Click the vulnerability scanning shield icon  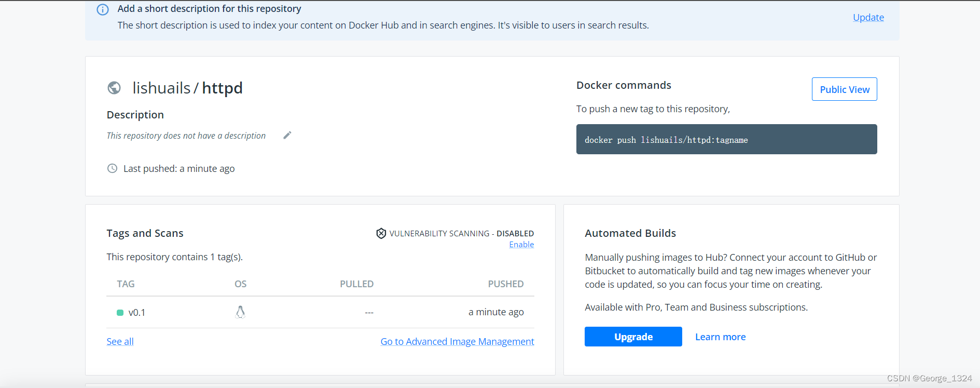(381, 233)
